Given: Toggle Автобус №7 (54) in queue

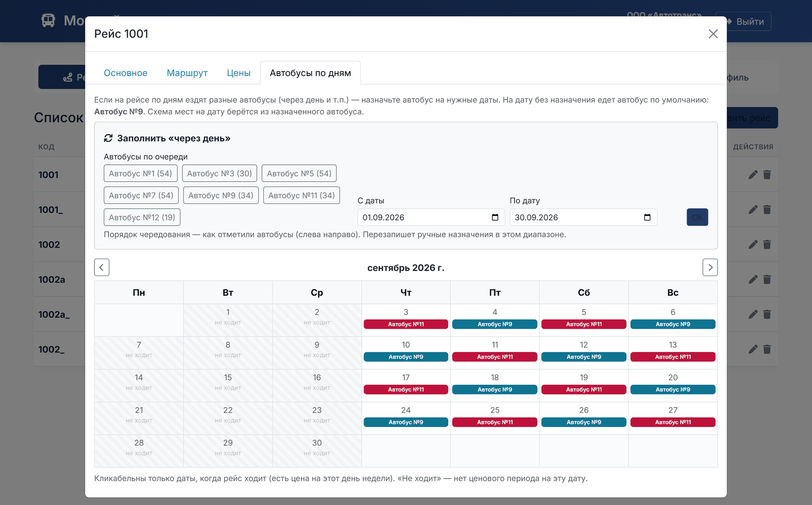Looking at the screenshot, I should pos(141,195).
